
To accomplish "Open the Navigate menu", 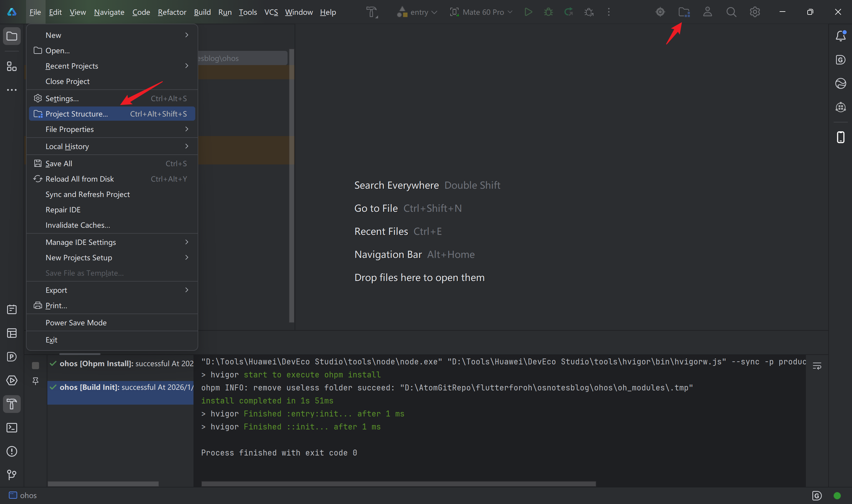I will tap(109, 12).
